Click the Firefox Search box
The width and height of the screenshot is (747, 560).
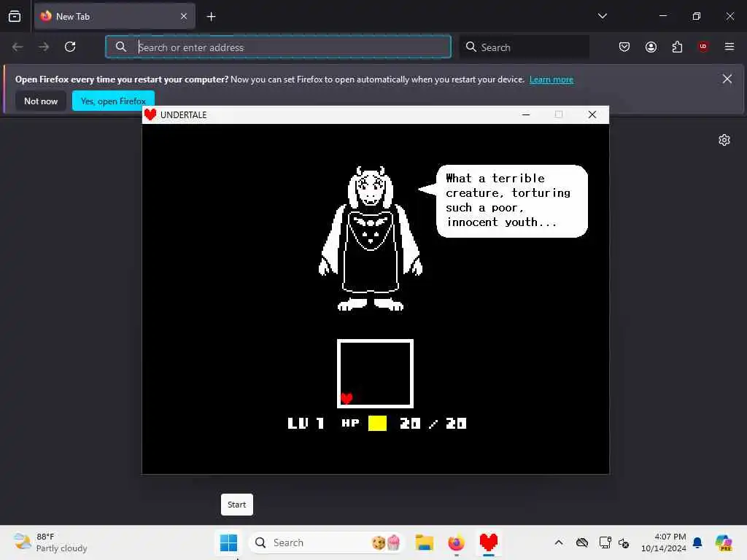524,47
